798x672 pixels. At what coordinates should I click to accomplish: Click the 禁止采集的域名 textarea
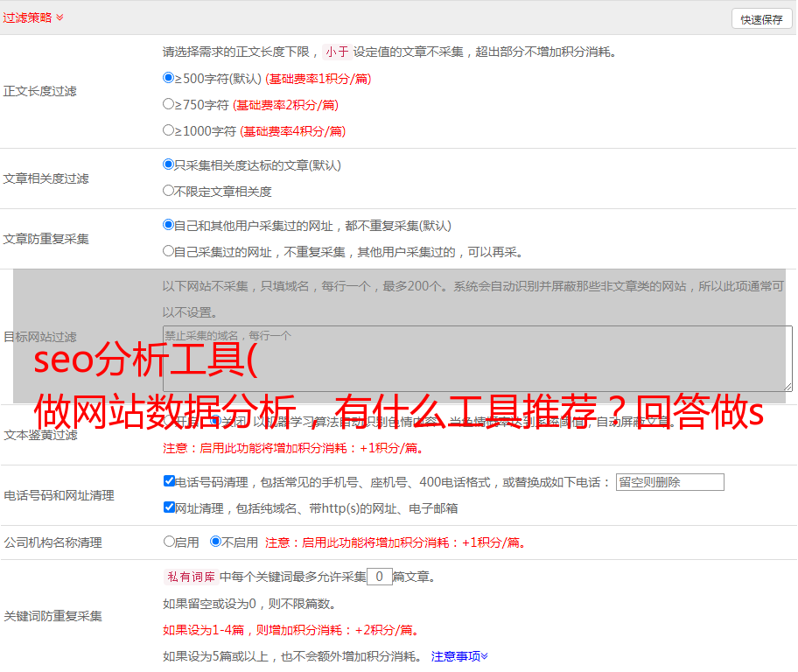click(x=478, y=359)
